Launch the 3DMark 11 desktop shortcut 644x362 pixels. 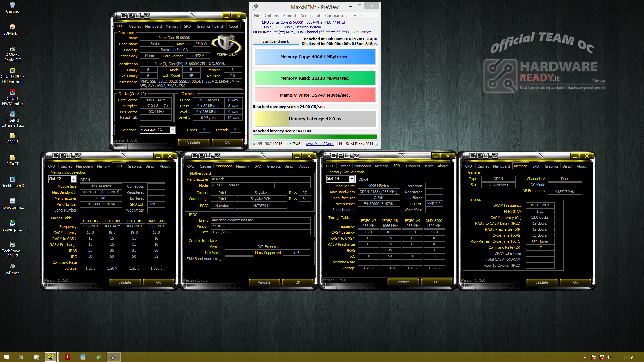click(x=12, y=29)
